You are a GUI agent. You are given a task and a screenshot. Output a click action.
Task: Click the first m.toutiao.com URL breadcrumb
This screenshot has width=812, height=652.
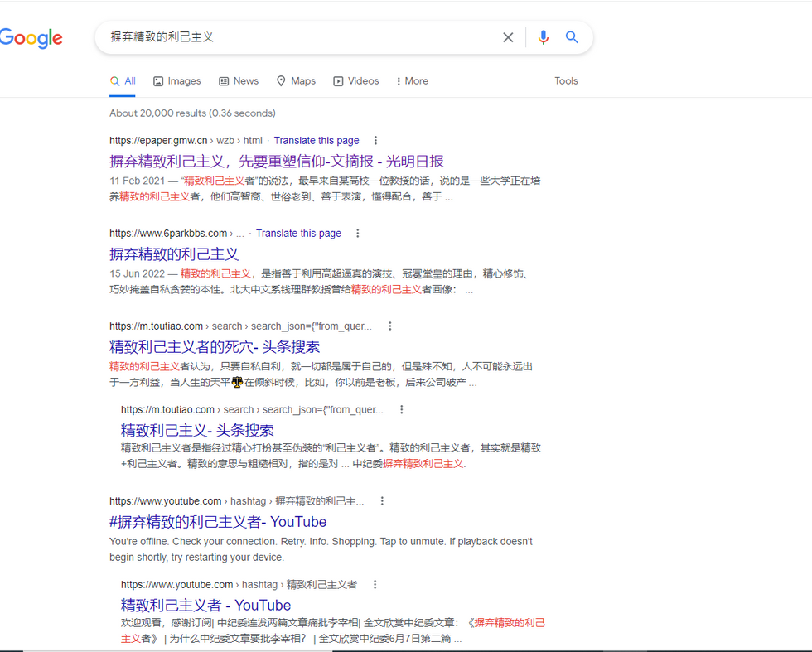point(241,326)
